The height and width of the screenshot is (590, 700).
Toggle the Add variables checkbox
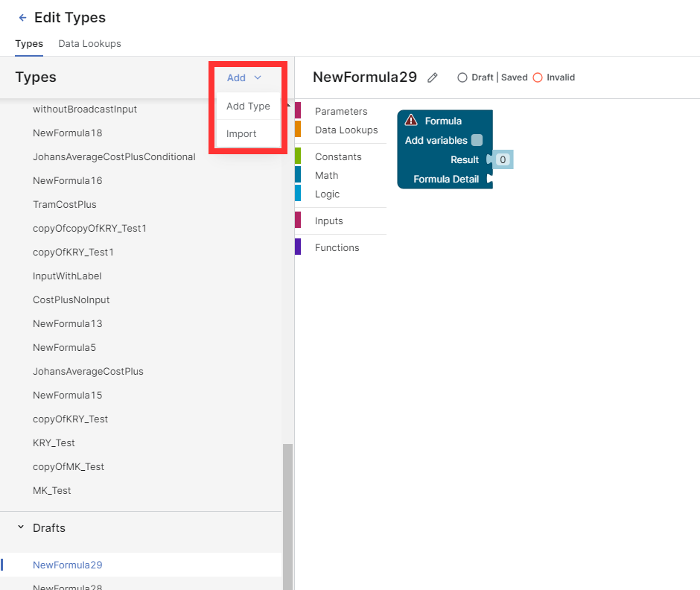[x=477, y=140]
